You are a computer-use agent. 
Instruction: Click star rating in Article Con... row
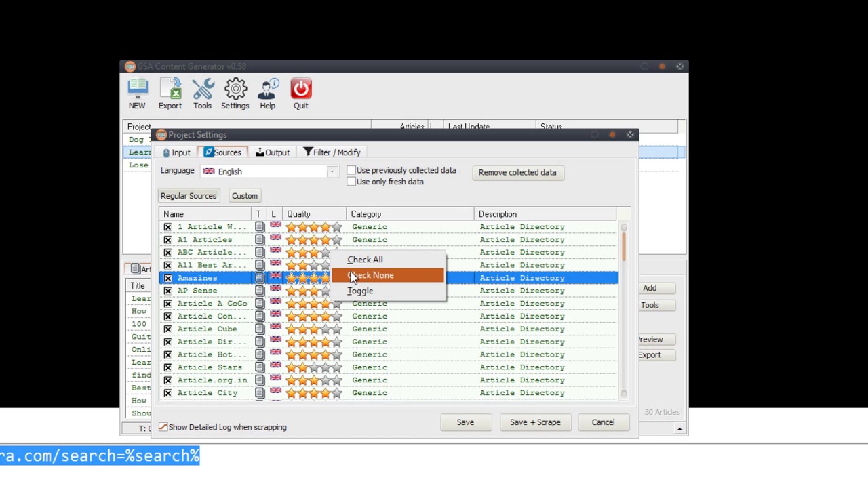click(314, 317)
